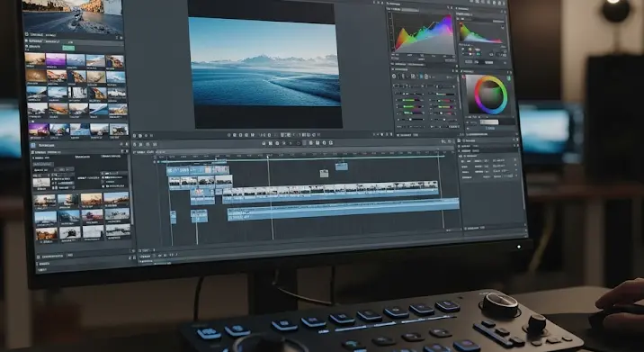
Task: Select the dark vehicle thumbnail in the lower browser grid
Action: 70,233
